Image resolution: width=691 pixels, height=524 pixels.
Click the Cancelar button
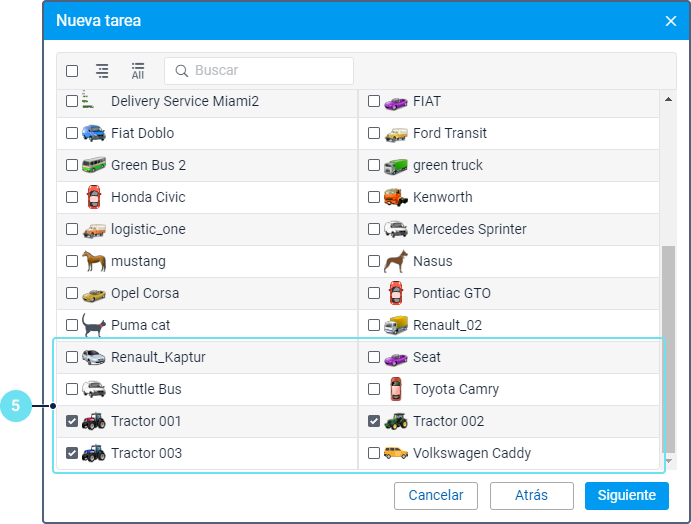(436, 495)
